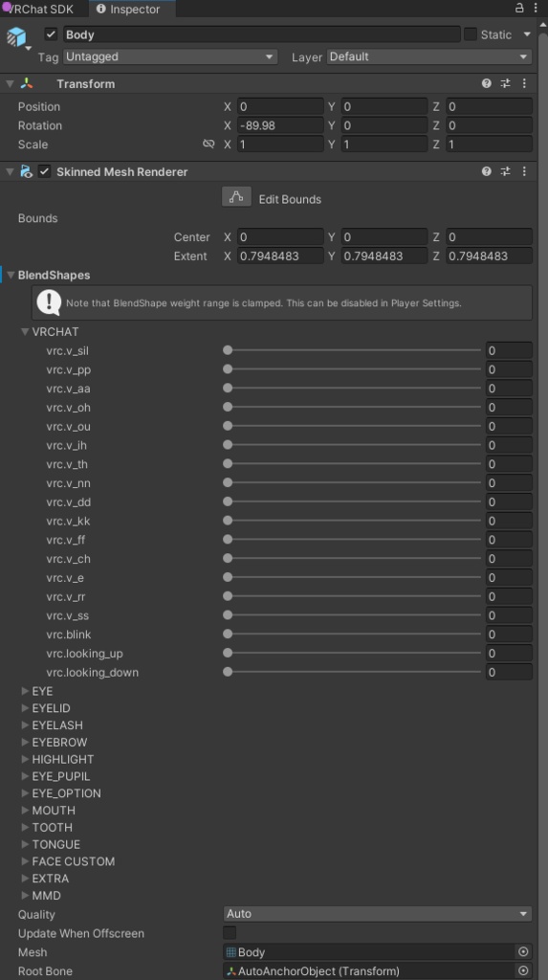Click the vrc.blink slider handle
548x980 pixels.
pyautogui.click(x=228, y=634)
